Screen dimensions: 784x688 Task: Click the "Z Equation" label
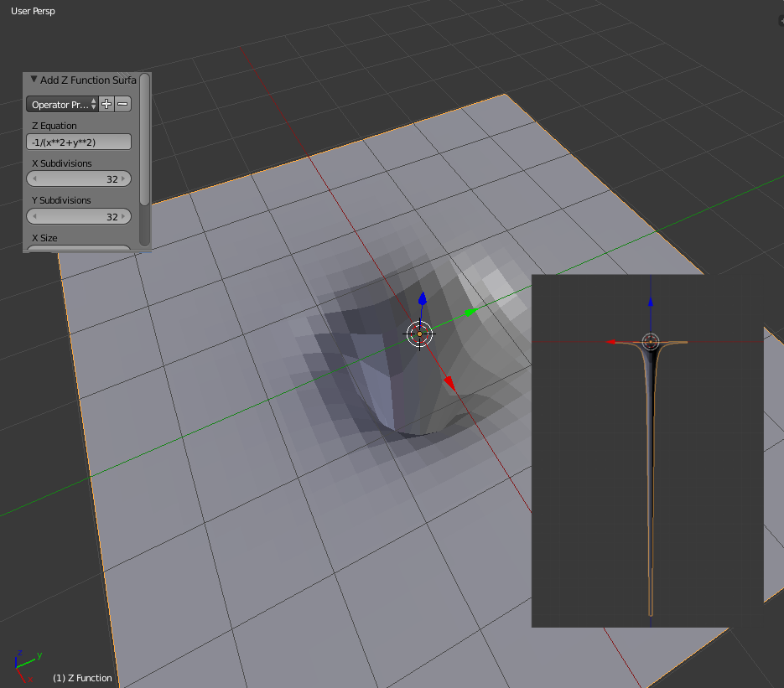(54, 126)
